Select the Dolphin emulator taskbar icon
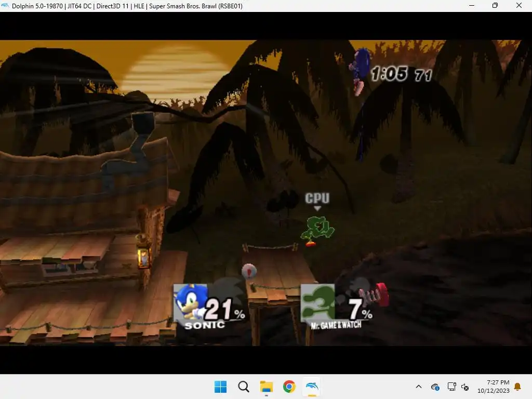The image size is (532, 399). click(x=312, y=387)
